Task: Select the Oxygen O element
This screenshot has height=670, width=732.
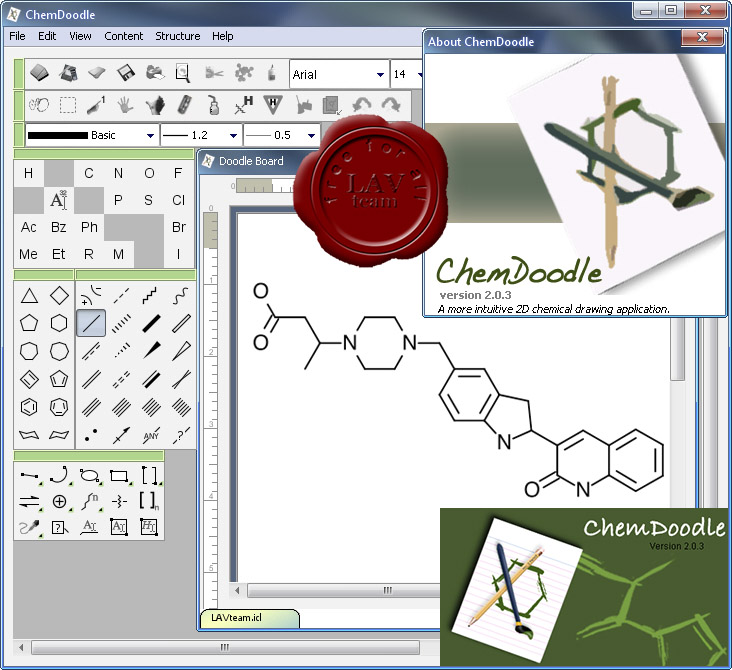Action: tap(149, 173)
